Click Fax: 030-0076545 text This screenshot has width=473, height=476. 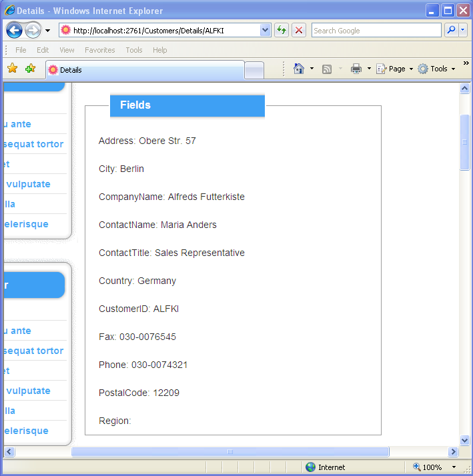pyautogui.click(x=137, y=337)
